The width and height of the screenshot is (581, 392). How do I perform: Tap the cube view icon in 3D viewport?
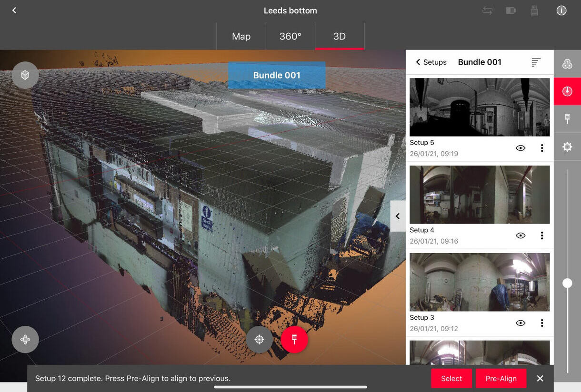tap(25, 75)
